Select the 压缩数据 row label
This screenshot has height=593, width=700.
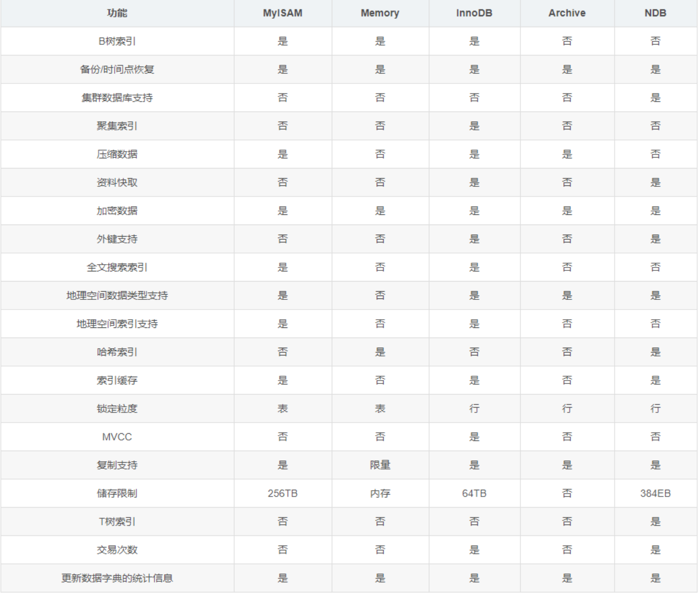(117, 154)
